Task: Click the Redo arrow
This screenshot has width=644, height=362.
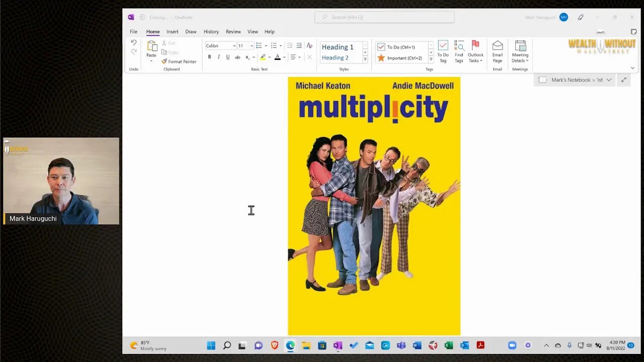Action: 133,52
